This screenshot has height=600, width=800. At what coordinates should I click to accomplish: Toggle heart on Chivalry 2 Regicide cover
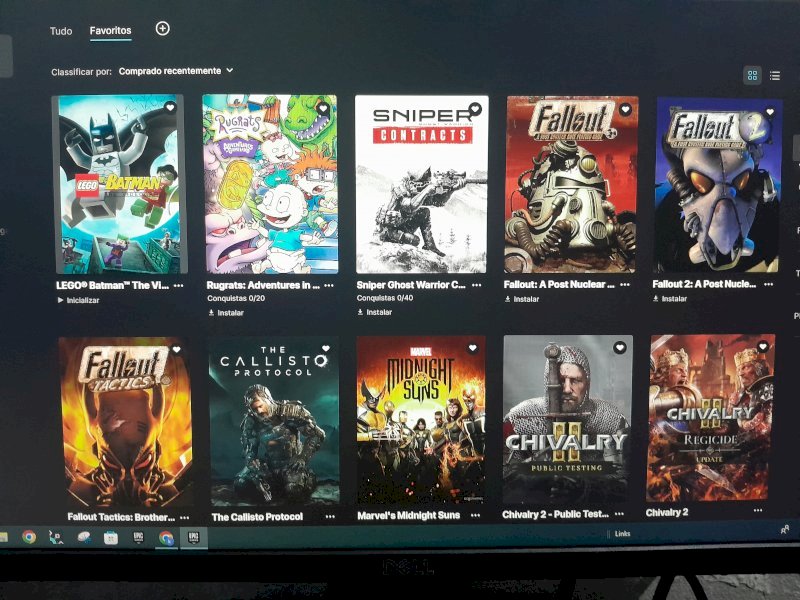763,346
